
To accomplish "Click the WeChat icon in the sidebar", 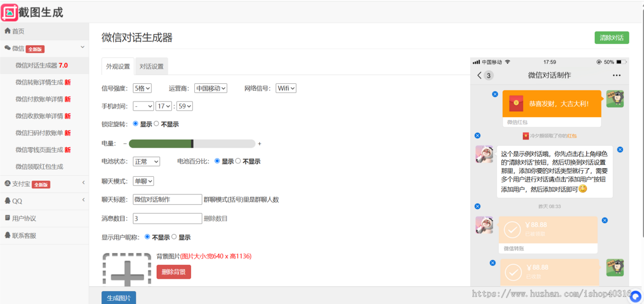I will click(x=8, y=48).
